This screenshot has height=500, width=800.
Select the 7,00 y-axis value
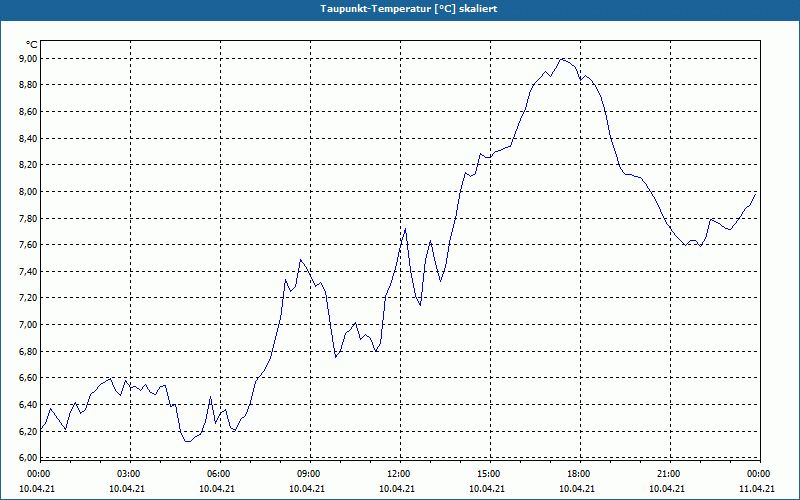click(29, 324)
